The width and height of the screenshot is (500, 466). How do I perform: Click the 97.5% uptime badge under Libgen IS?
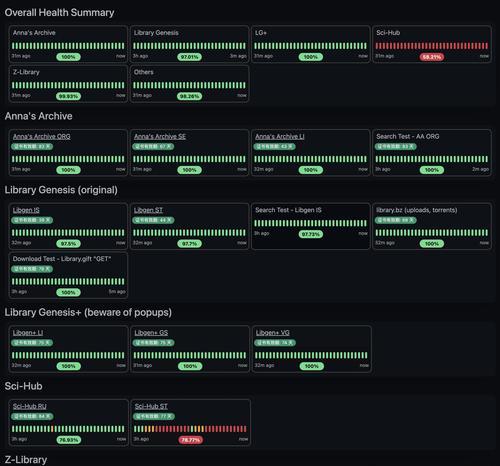[x=68, y=244]
